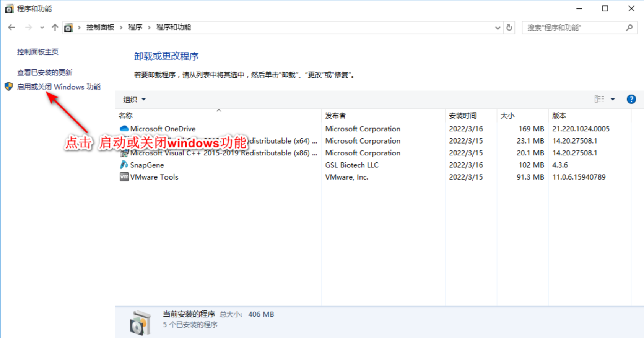Click 程序和功能 breadcrumb segment
Image resolution: width=644 pixels, height=338 pixels.
point(174,27)
